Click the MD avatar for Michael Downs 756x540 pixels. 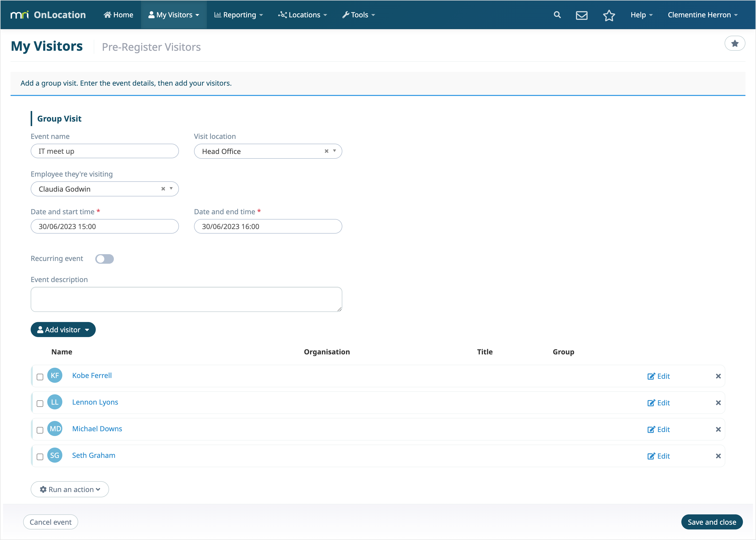55,428
